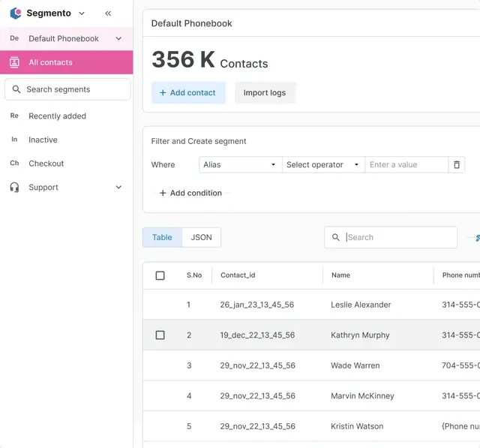The width and height of the screenshot is (480, 448).
Task: Click the plus icon on Add contact
Action: (x=163, y=93)
